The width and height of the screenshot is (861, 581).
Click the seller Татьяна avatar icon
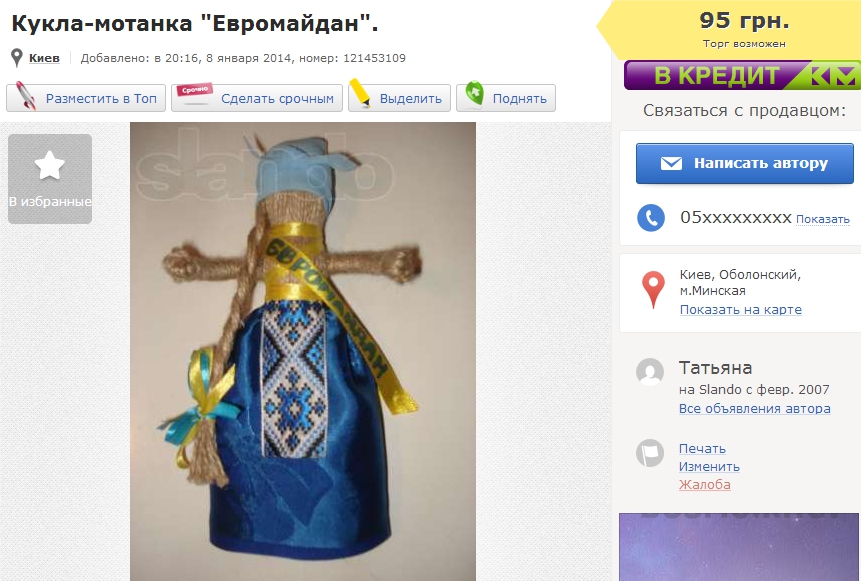[650, 372]
